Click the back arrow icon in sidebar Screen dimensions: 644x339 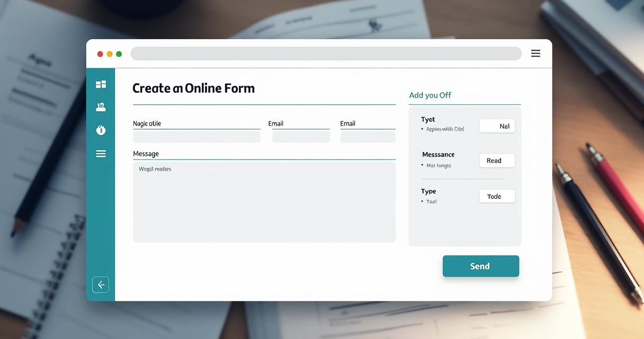101,284
